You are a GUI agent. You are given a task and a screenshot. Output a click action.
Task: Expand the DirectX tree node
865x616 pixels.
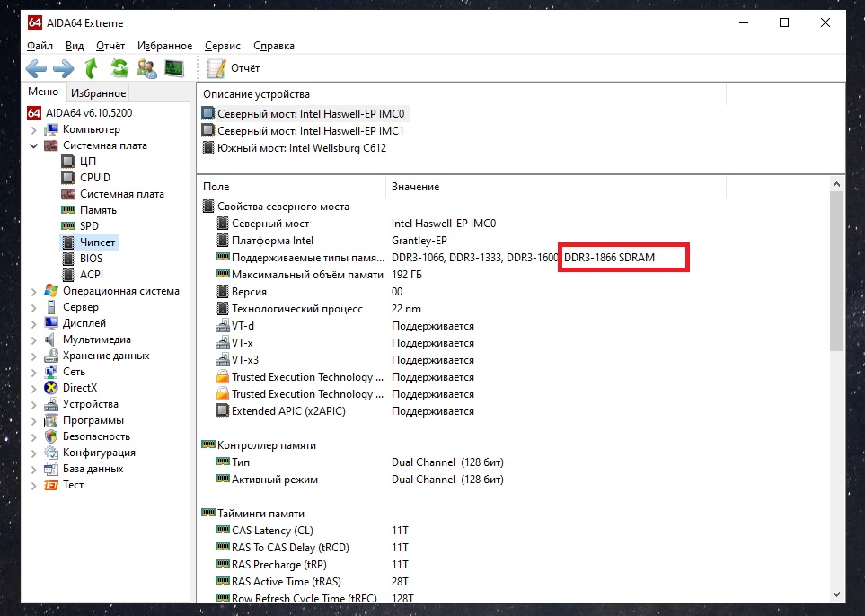point(33,389)
